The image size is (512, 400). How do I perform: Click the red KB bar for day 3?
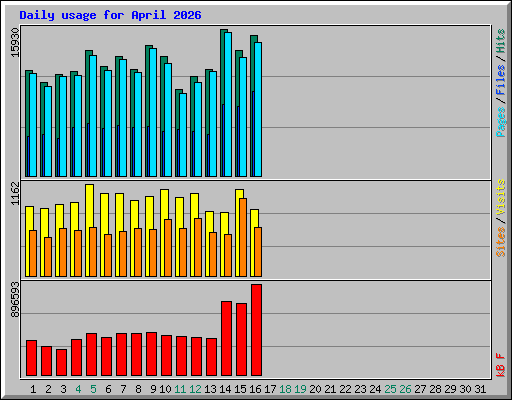point(61,362)
